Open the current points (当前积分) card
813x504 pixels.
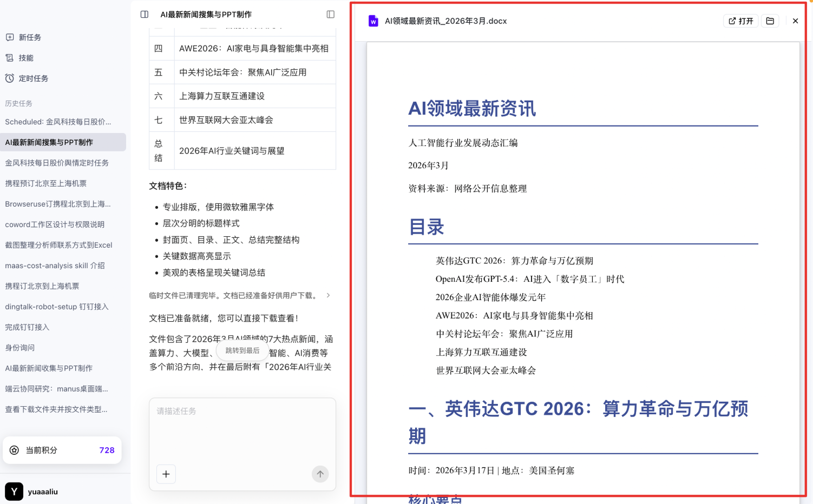coord(62,450)
